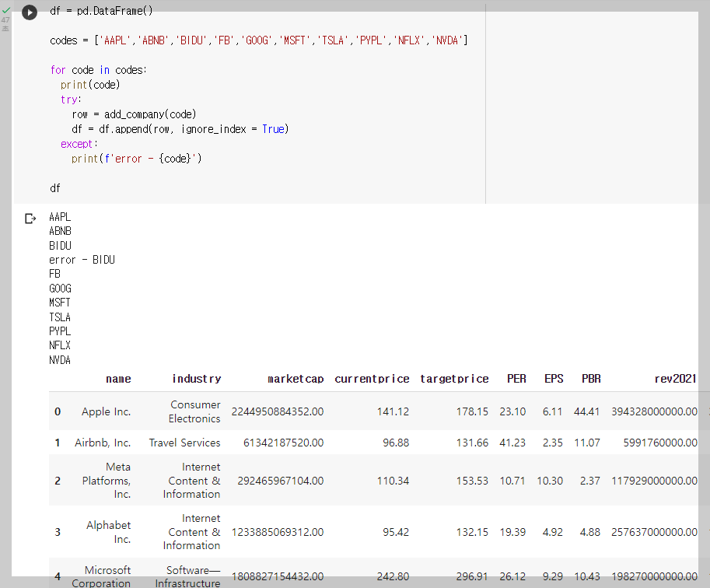Click target price 178.15
This screenshot has width=710, height=588.
click(472, 411)
